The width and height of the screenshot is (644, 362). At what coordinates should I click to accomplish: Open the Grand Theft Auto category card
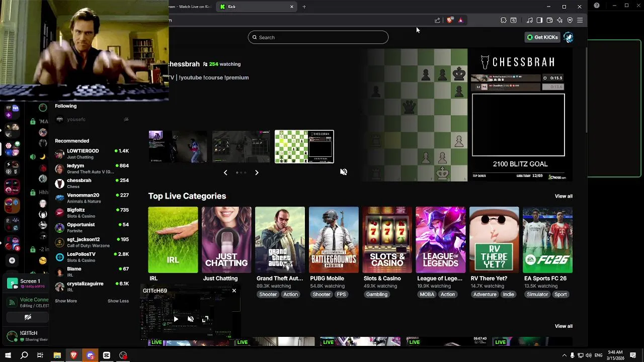pyautogui.click(x=280, y=240)
